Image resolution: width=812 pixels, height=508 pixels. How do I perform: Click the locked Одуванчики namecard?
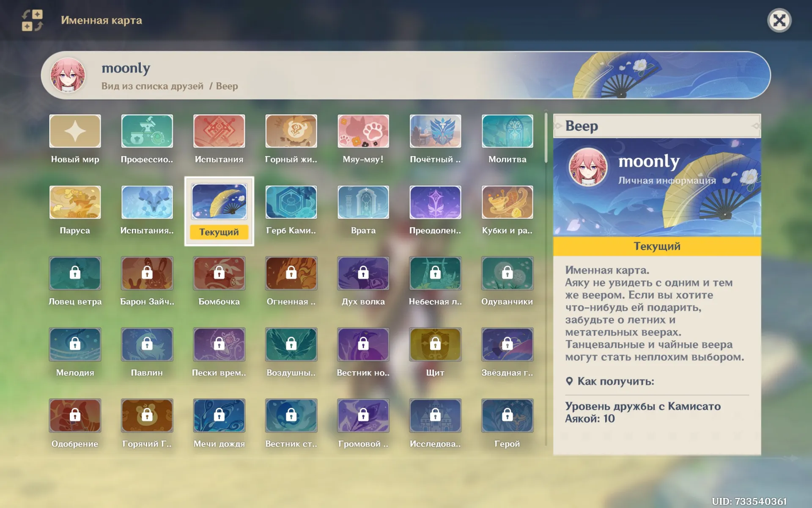coord(507,273)
